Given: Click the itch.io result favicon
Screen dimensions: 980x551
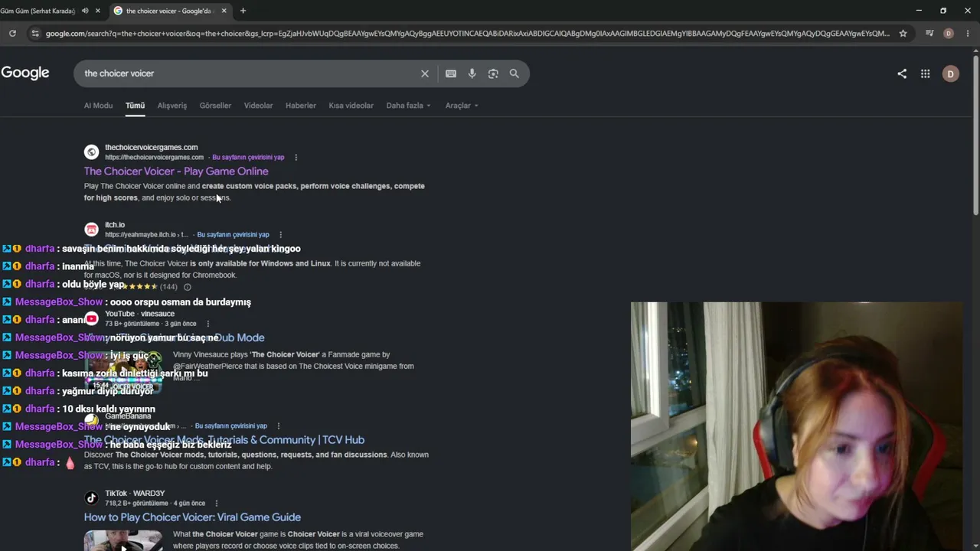Looking at the screenshot, I should (x=91, y=229).
